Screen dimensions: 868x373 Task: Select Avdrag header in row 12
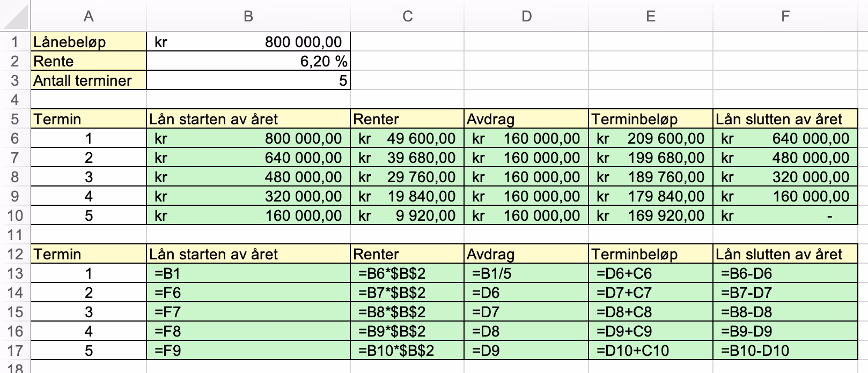pyautogui.click(x=526, y=254)
